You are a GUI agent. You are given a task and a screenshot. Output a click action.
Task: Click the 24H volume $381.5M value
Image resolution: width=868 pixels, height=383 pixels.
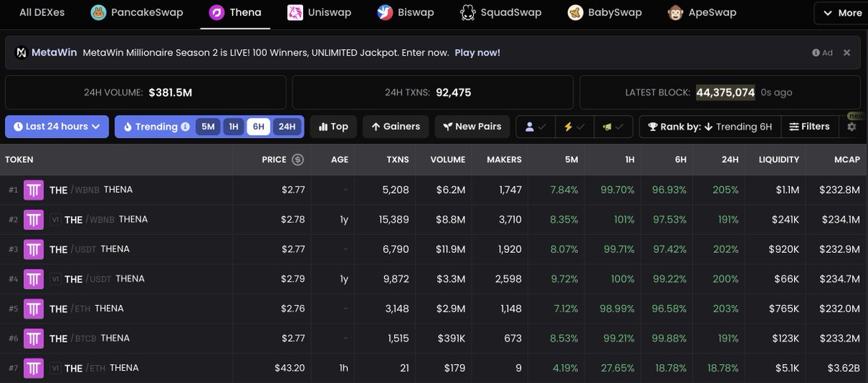click(x=171, y=92)
